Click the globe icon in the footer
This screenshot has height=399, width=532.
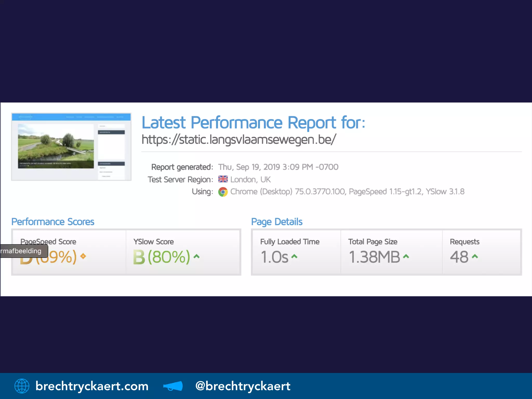click(22, 386)
